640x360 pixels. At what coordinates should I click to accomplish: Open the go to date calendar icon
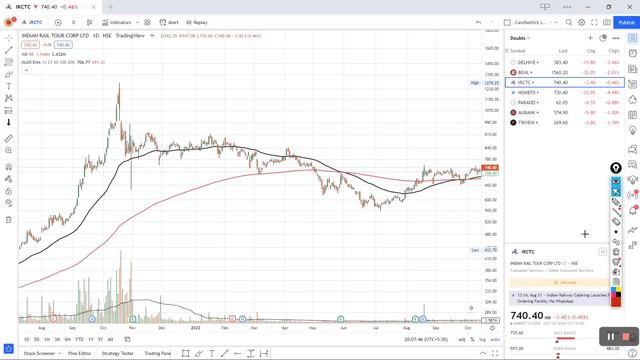tap(127, 339)
